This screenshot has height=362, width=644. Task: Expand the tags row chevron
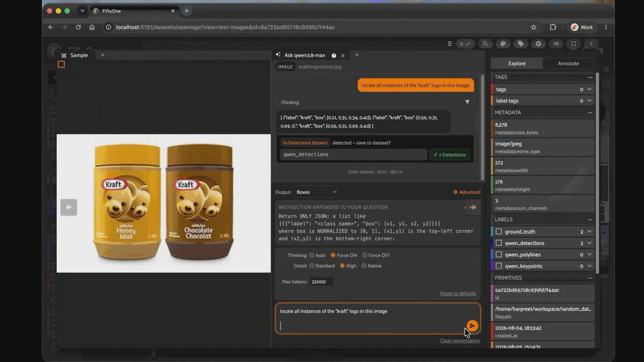click(x=589, y=90)
